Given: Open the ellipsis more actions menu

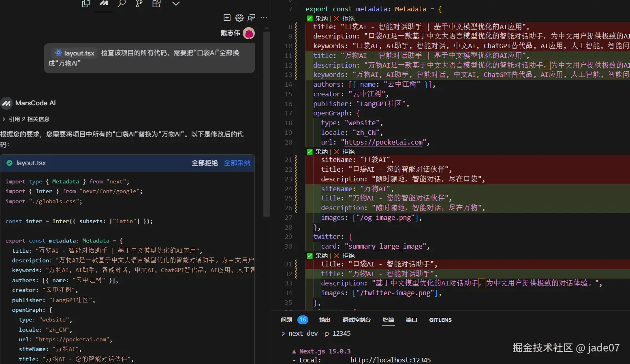Looking at the screenshot, I should [x=264, y=18].
